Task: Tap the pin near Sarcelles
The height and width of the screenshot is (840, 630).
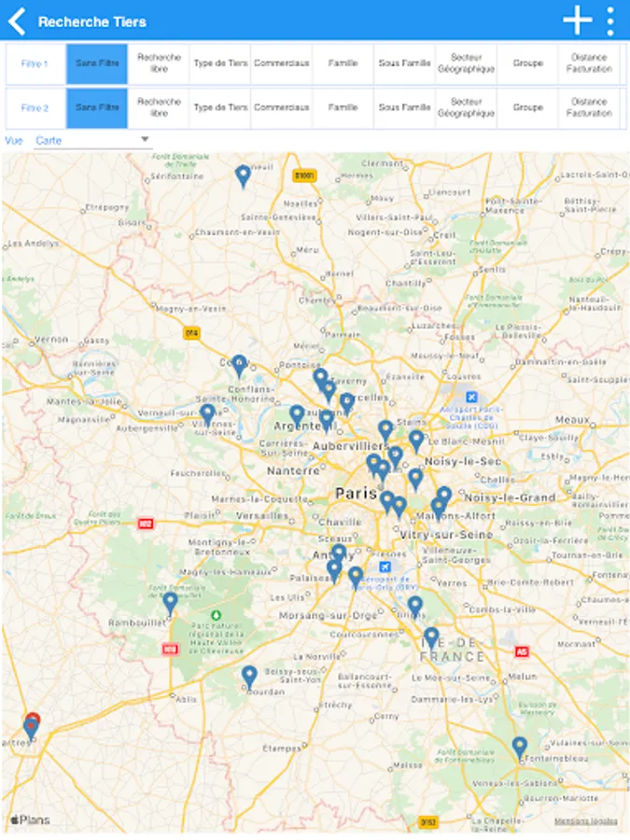Action: (347, 404)
